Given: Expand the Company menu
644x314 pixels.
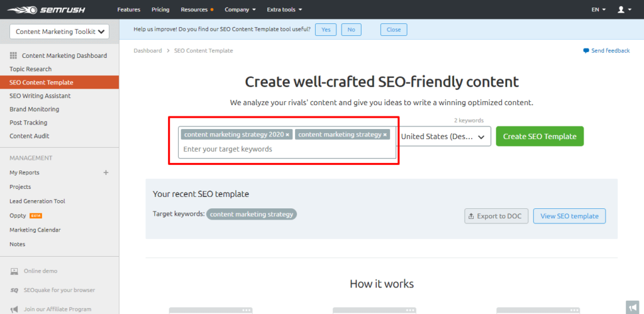Looking at the screenshot, I should pos(240,9).
